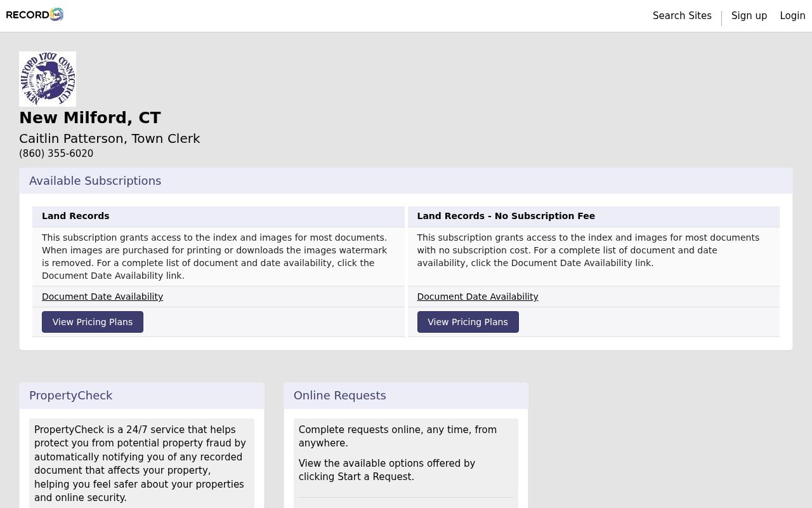The width and height of the screenshot is (812, 508).
Task: Click the 'no subscription cost' description text
Action: pyautogui.click(x=588, y=250)
